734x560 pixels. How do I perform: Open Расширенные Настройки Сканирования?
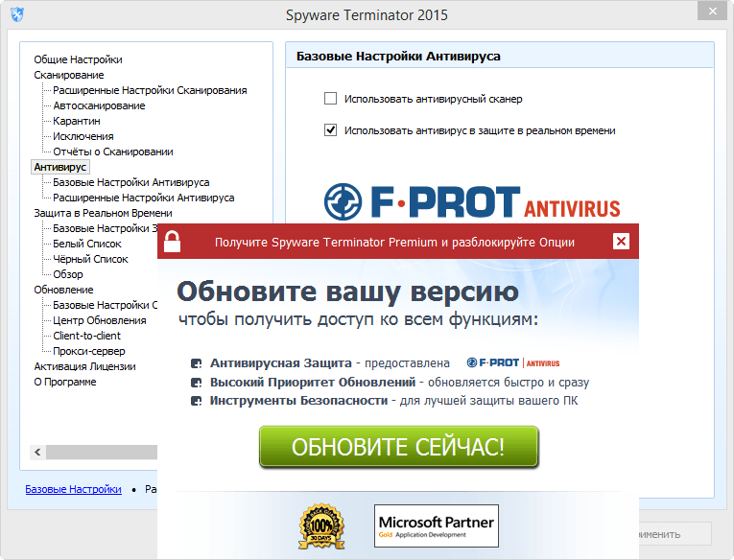click(x=150, y=90)
